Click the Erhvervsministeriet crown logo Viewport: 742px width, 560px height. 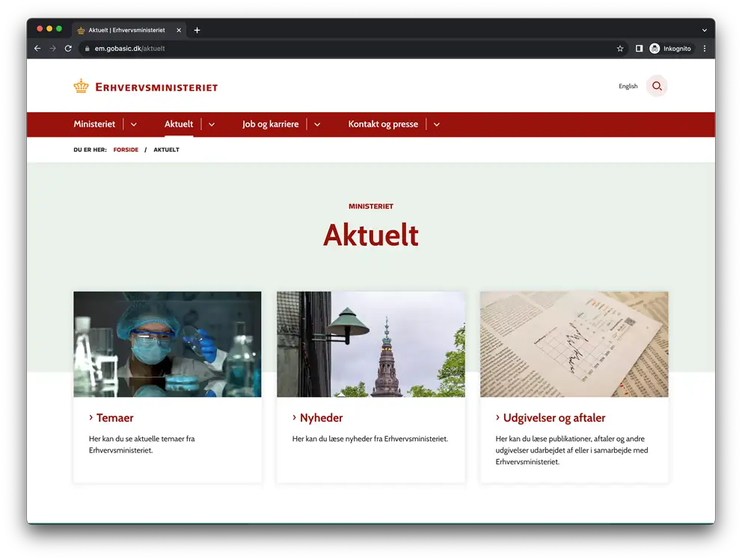point(81,87)
